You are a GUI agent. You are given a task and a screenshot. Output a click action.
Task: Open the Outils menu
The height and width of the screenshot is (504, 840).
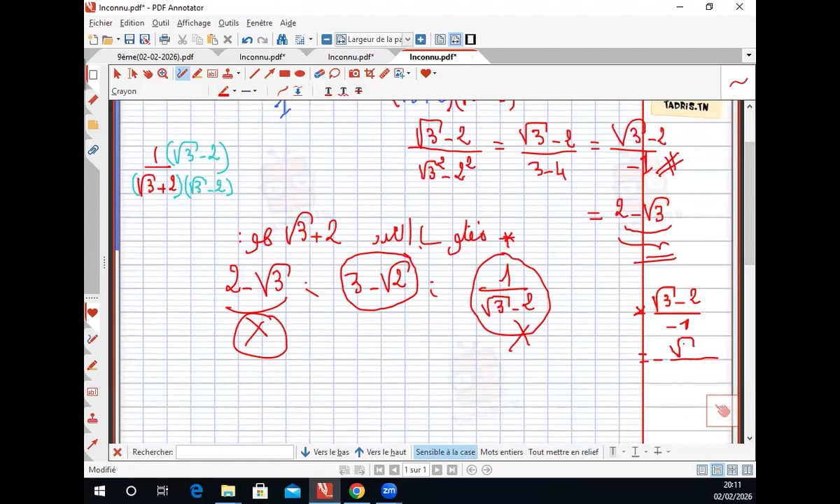[228, 23]
